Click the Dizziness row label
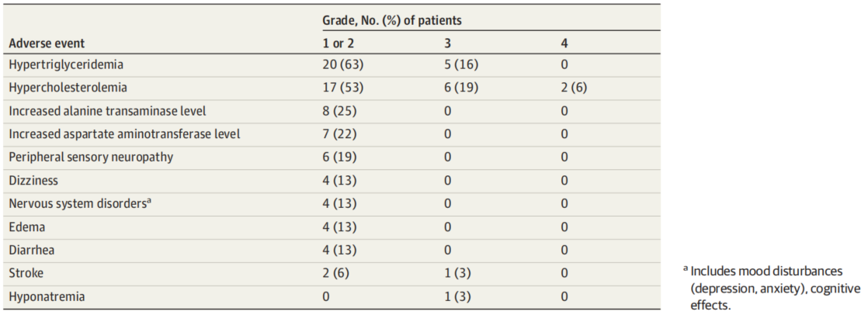The width and height of the screenshot is (868, 315). click(x=33, y=180)
